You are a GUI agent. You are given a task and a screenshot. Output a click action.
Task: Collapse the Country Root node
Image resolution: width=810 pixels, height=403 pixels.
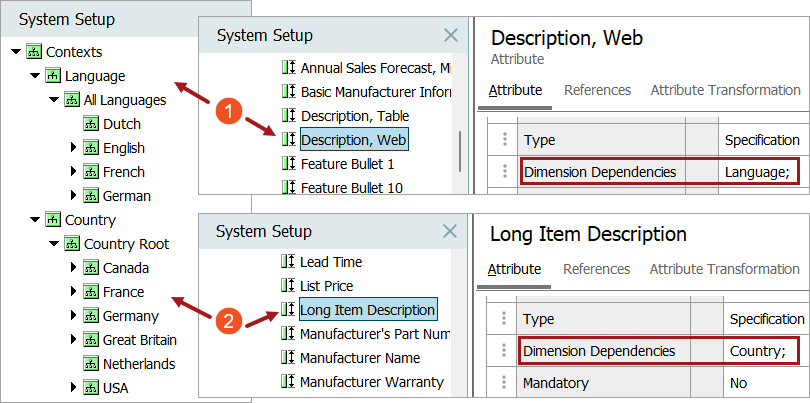54,244
